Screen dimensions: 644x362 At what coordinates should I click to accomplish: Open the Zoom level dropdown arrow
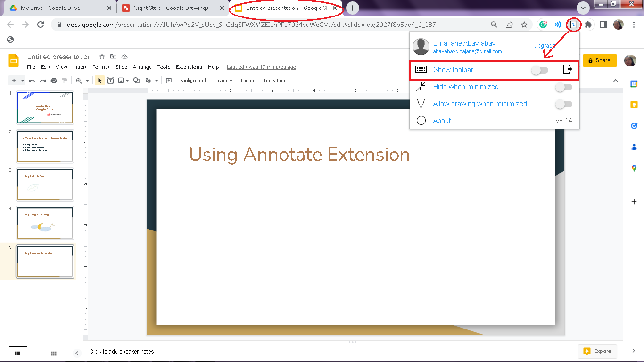tap(87, 81)
